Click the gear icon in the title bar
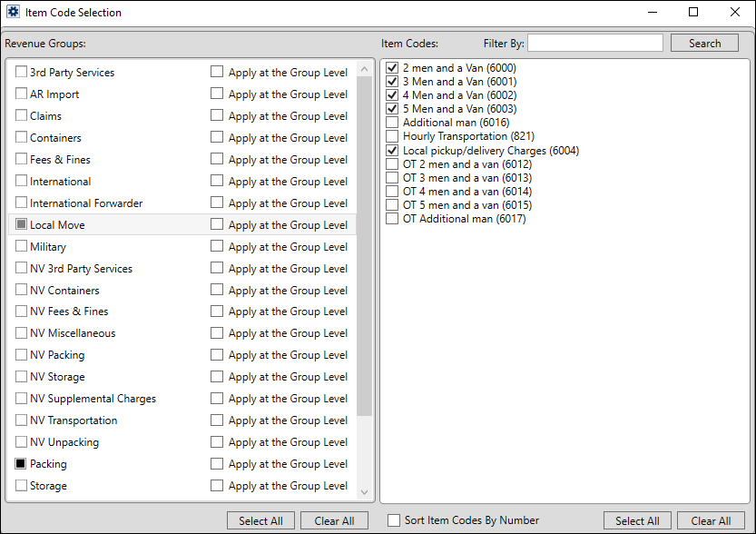Image resolution: width=756 pixels, height=534 pixels. tap(13, 13)
